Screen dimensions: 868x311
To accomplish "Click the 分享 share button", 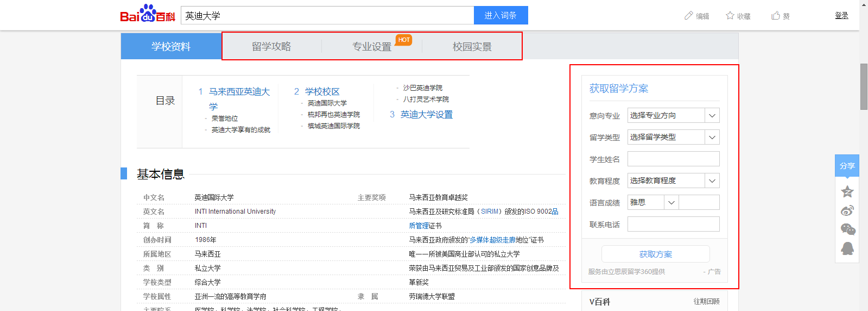I will (847, 166).
